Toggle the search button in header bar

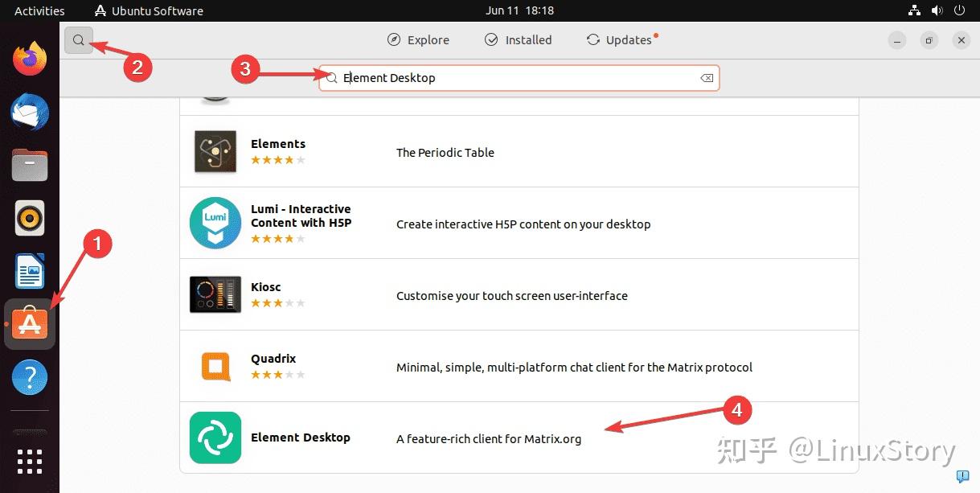79,39
